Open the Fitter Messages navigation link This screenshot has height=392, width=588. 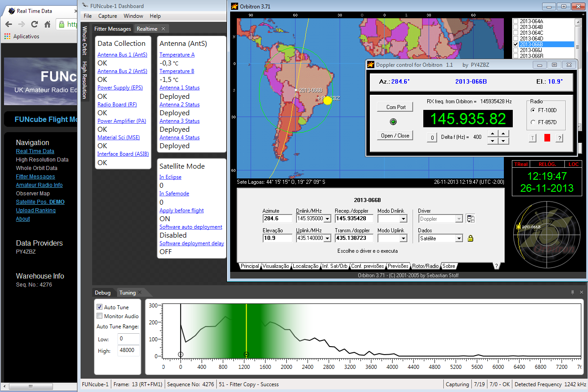point(35,177)
